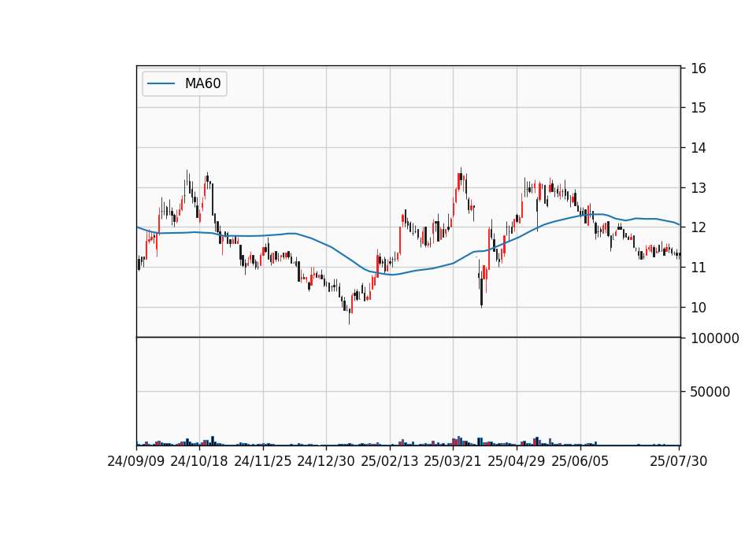Screen dimensions: 756x543
Task: Click the price axis value 14
Action: 699,148
